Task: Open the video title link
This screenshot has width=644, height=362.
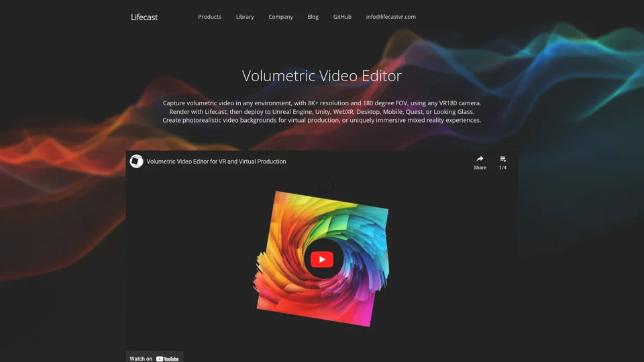Action: click(x=216, y=162)
